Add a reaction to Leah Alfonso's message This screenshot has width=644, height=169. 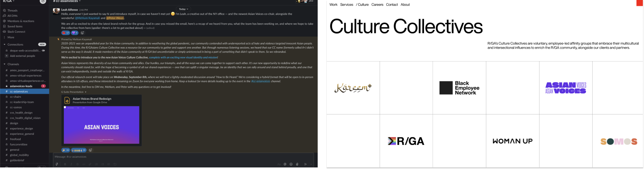(83, 33)
